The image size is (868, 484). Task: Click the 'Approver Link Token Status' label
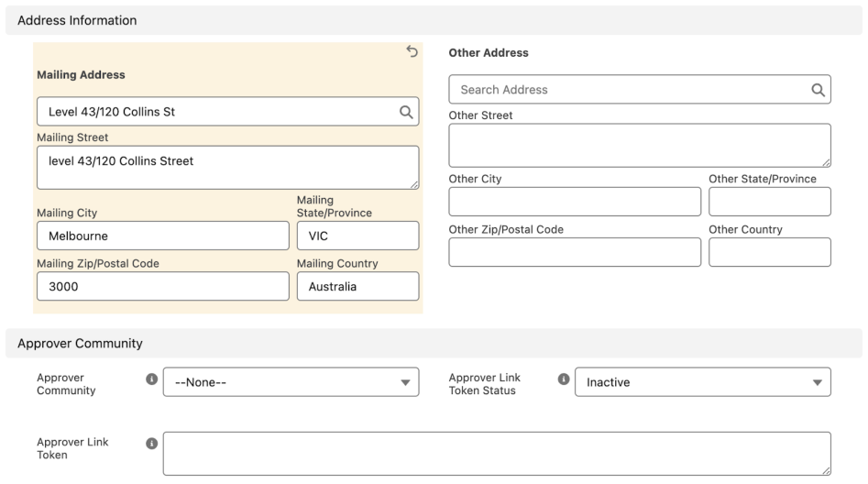tap(484, 384)
